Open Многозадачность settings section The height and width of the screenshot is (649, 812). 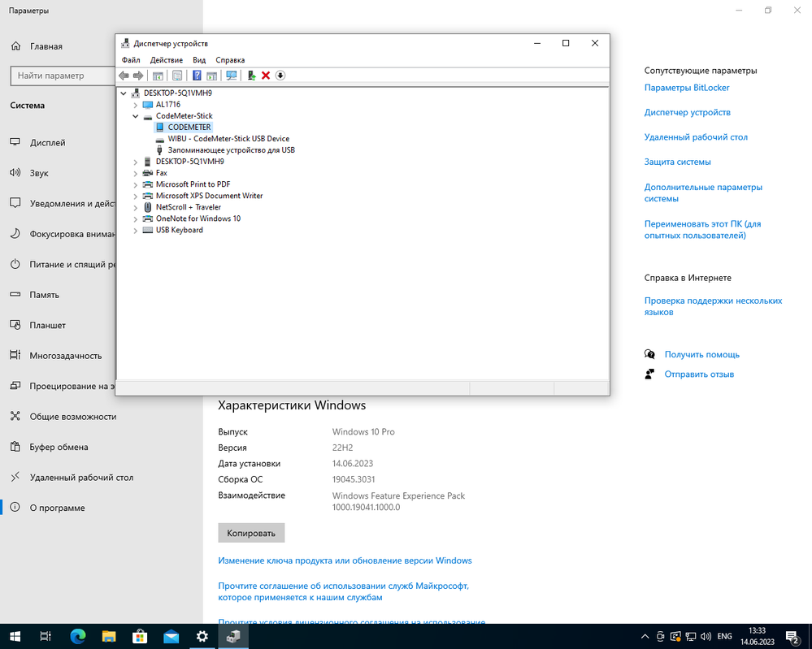click(x=65, y=356)
